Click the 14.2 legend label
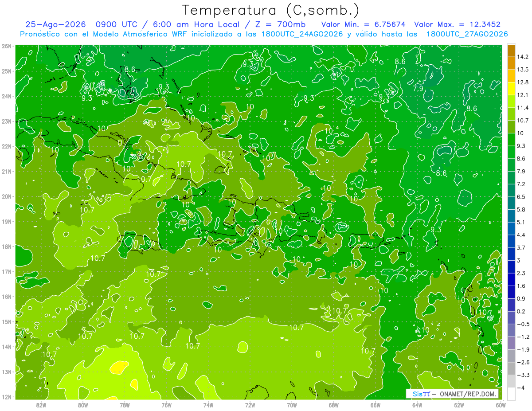 (x=523, y=57)
